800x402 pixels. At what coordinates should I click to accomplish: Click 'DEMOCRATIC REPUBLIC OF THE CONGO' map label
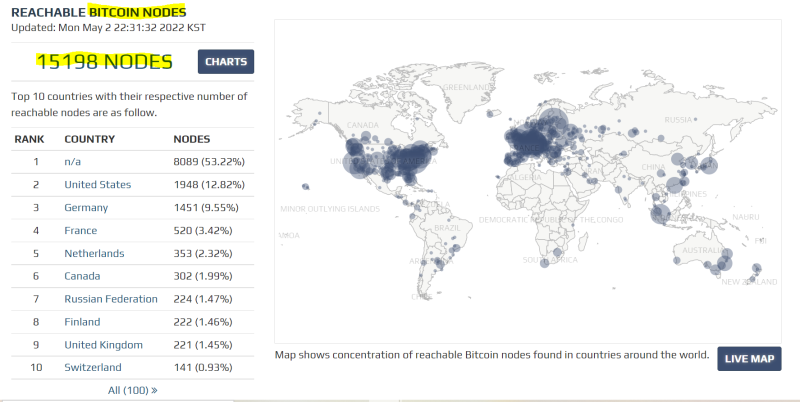[x=551, y=220]
